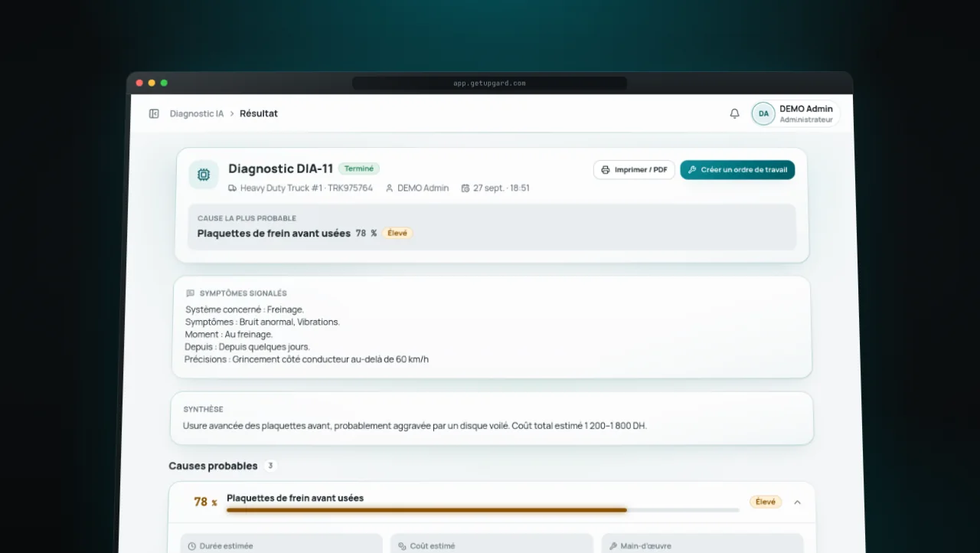Click the Coût estimé card
The height and width of the screenshot is (553, 980).
click(492, 544)
